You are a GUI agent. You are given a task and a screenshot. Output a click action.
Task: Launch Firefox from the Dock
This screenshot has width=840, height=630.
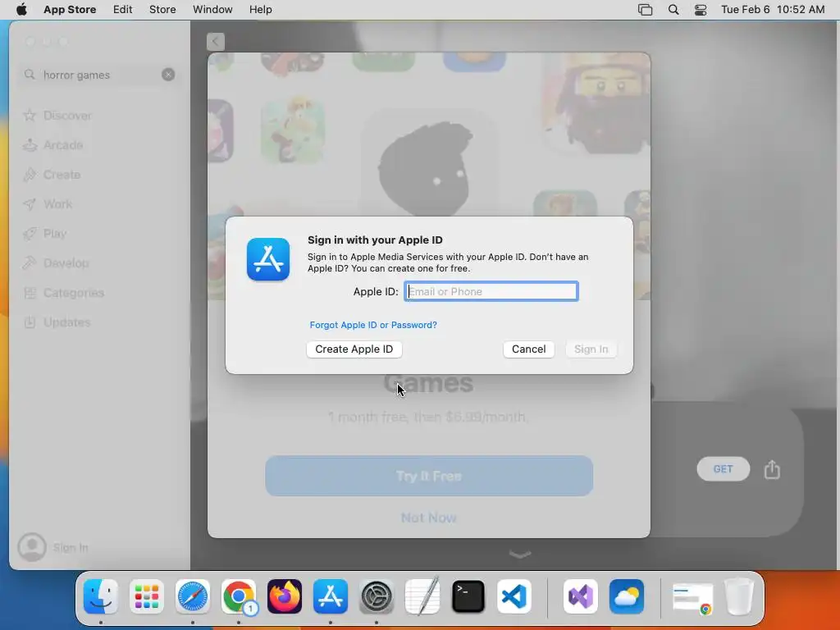point(285,596)
